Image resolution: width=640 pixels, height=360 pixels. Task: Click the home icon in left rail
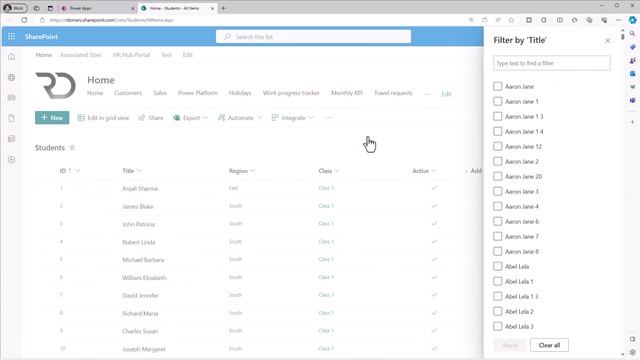(11, 57)
